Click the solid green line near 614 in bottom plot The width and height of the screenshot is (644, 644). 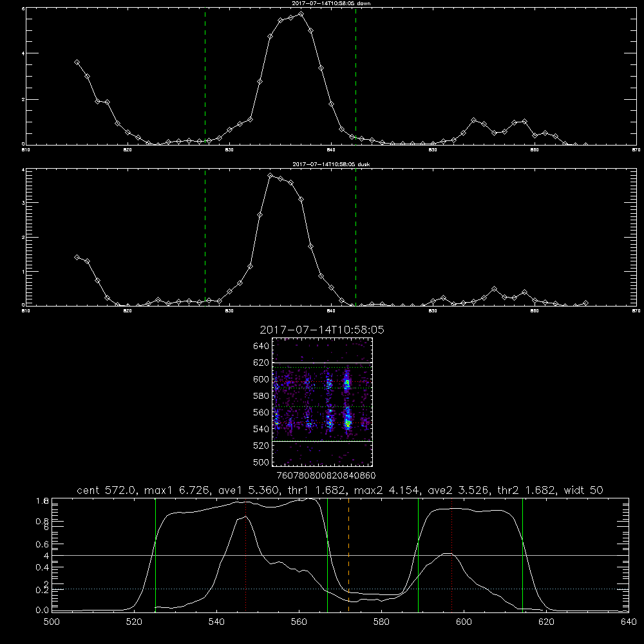click(x=522, y=554)
